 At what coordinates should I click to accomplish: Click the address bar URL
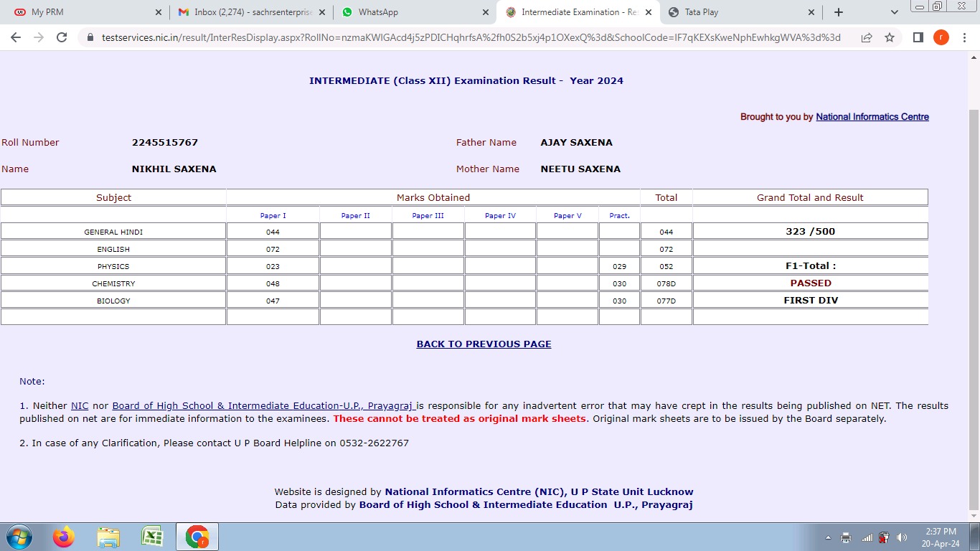471,37
